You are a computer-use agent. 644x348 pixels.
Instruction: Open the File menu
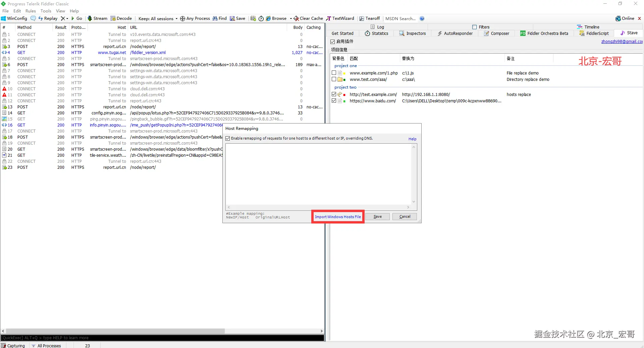(x=5, y=11)
